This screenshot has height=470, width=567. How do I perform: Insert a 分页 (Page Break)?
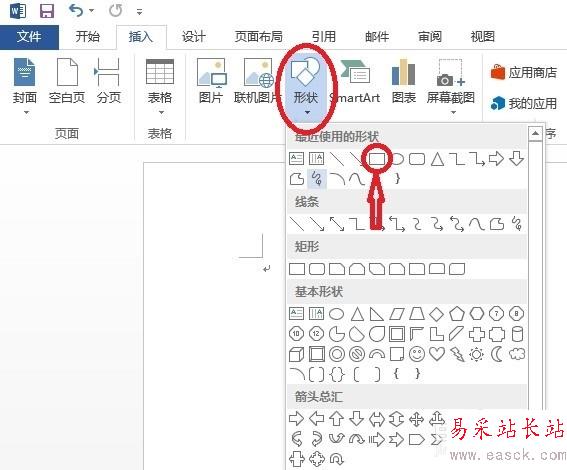108,81
